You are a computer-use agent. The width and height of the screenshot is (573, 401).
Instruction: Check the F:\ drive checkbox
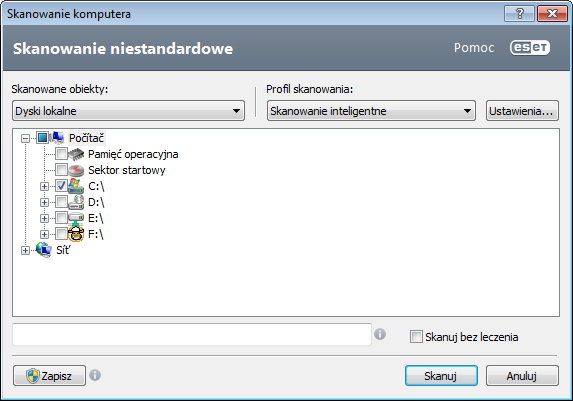point(61,234)
